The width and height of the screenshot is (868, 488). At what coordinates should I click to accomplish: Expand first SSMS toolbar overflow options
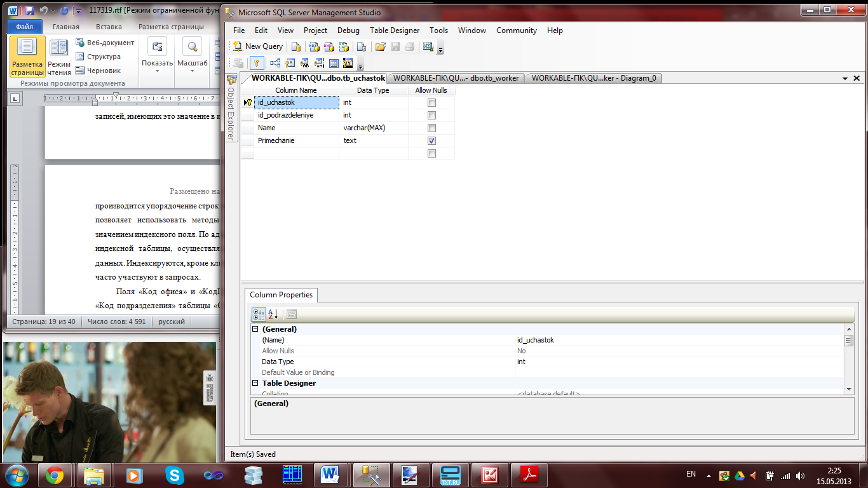[x=440, y=48]
